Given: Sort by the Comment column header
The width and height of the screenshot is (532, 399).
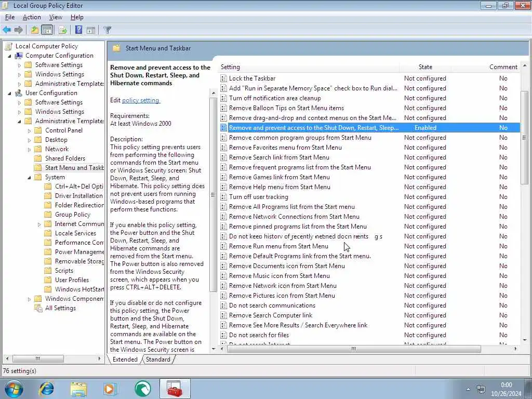Looking at the screenshot, I should [503, 67].
